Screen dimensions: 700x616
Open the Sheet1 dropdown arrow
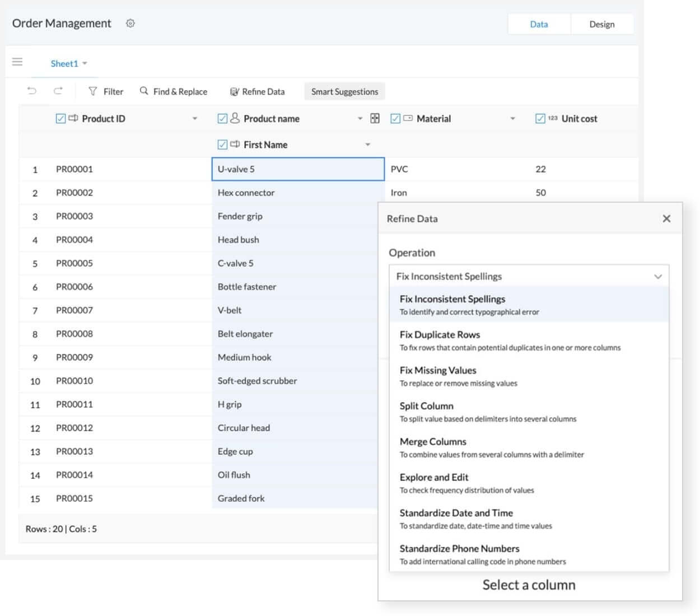85,63
